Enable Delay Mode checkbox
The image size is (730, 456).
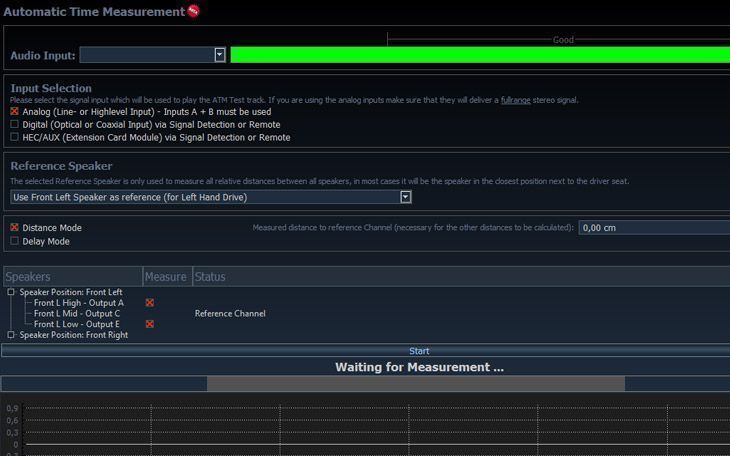click(x=15, y=241)
